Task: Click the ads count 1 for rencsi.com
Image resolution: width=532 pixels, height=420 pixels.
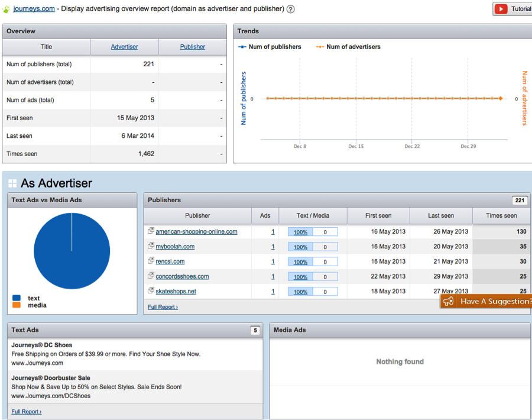Action: [x=273, y=262]
